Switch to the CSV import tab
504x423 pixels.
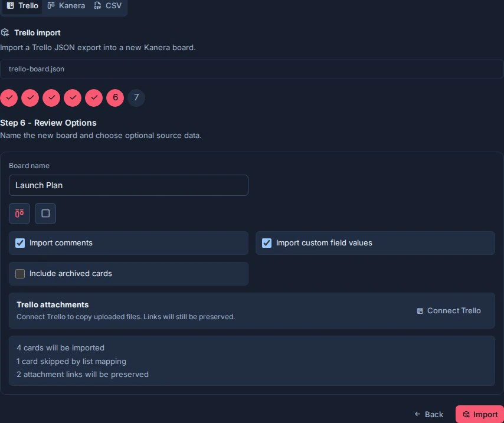point(107,6)
